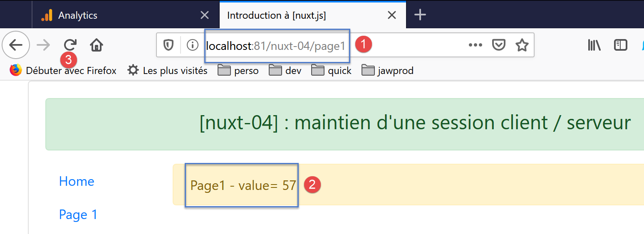Switch to the Analytics tab
644x234 pixels.
78,16
